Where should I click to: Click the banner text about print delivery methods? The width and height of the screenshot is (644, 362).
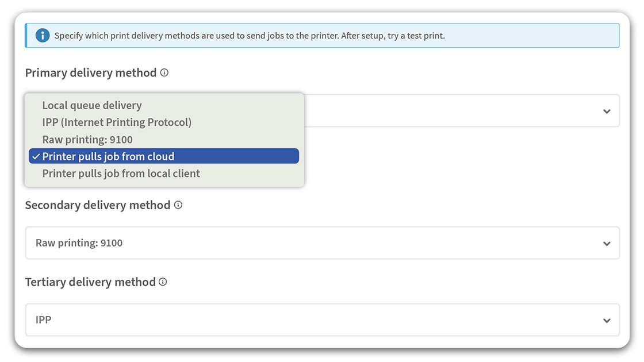250,36
